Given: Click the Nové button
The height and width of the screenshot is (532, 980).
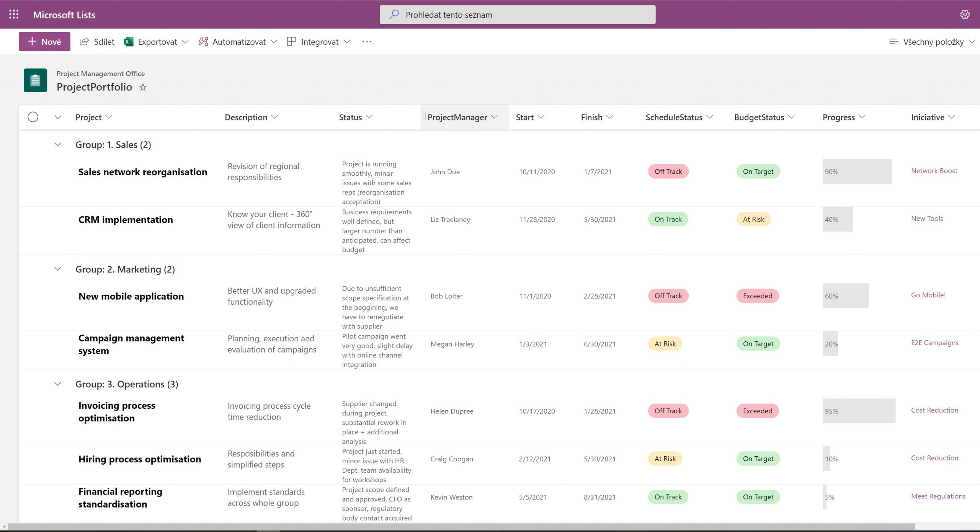Looking at the screenshot, I should pyautogui.click(x=44, y=42).
